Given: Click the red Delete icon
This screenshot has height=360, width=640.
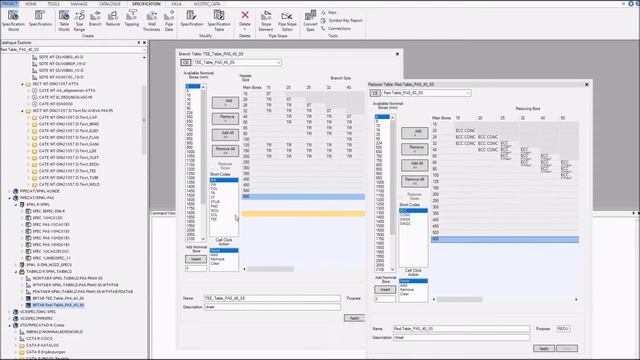Looking at the screenshot, I should click(x=245, y=16).
